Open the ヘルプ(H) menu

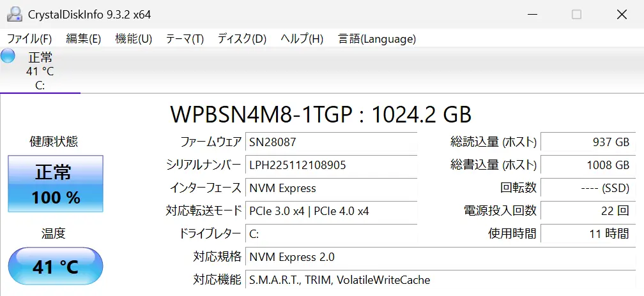coord(302,39)
